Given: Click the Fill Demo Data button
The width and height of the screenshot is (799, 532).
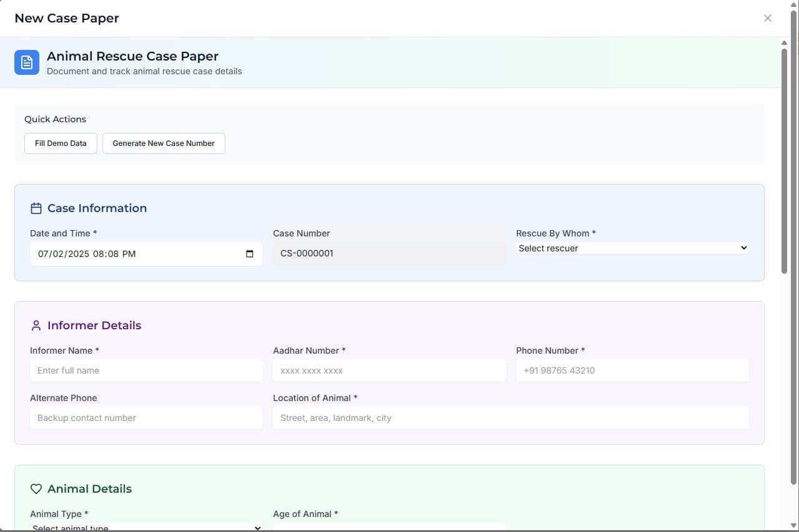Looking at the screenshot, I should point(61,143).
